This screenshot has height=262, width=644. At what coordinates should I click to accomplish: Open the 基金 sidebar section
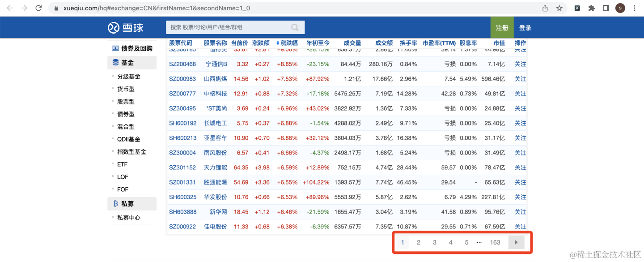pyautogui.click(x=132, y=63)
